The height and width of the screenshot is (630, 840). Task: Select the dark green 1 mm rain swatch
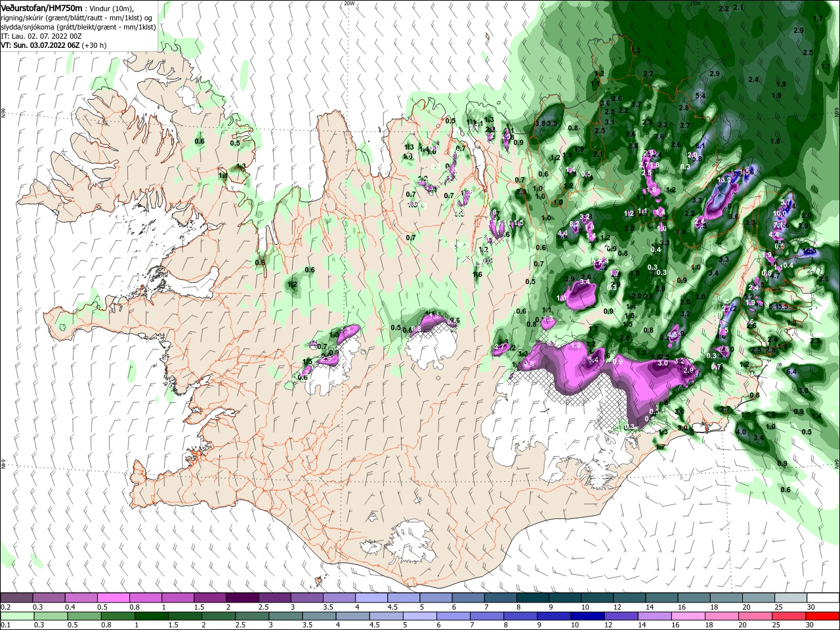(150, 616)
